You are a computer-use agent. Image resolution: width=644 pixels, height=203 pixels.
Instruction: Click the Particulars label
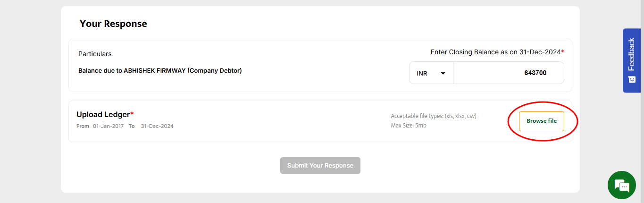[x=95, y=54]
